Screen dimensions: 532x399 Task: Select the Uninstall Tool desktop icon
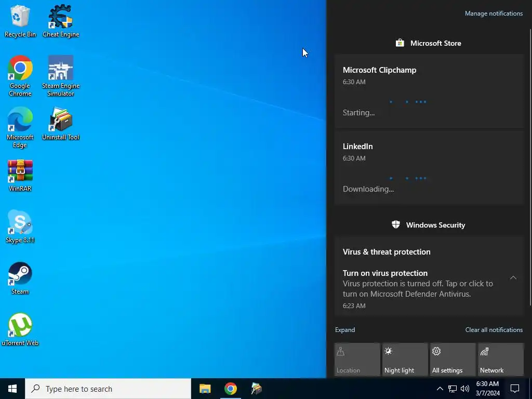tap(61, 124)
